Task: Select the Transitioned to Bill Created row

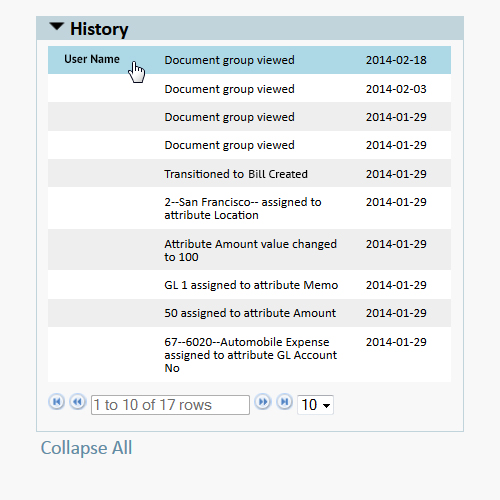Action: [x=249, y=174]
